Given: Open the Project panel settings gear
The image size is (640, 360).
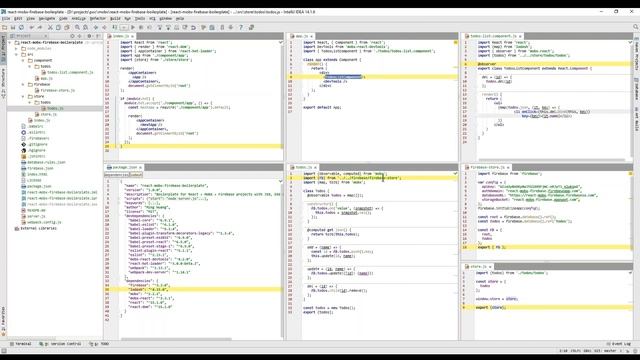Looking at the screenshot, I should click(x=89, y=36).
